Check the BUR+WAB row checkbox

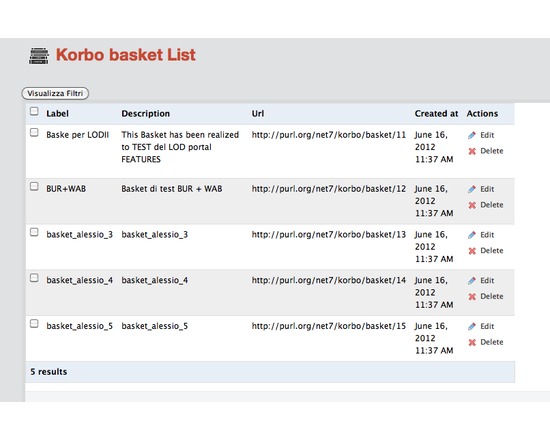click(34, 186)
